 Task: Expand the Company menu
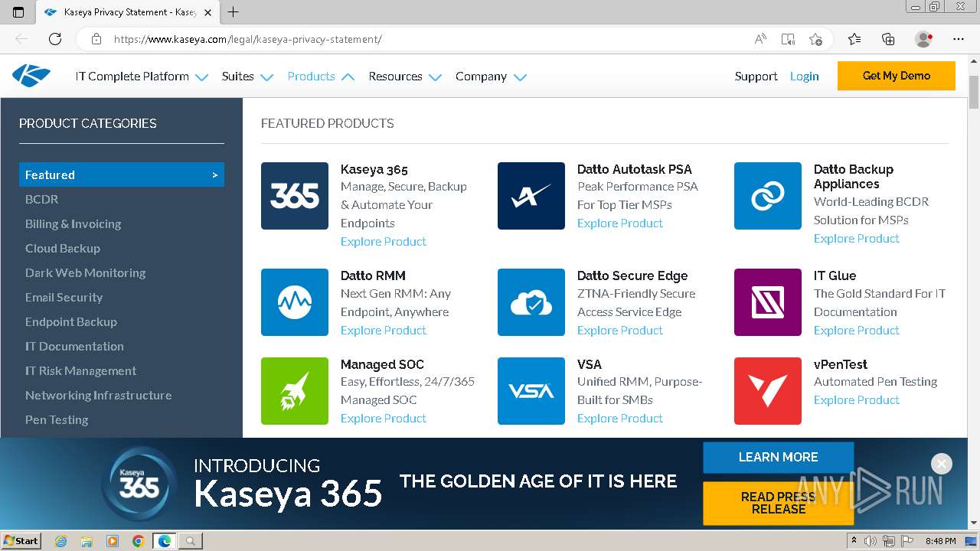pyautogui.click(x=491, y=77)
